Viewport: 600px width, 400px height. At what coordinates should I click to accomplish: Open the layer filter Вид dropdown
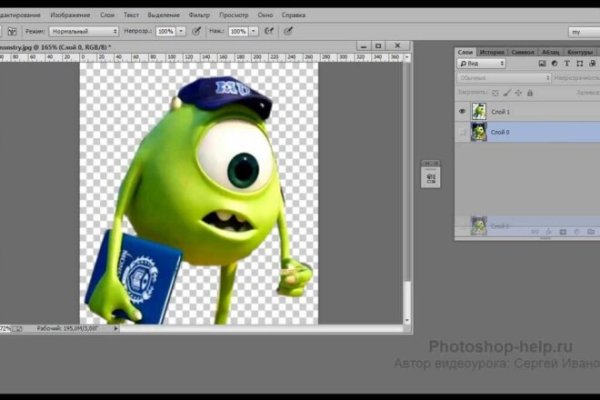[x=480, y=63]
